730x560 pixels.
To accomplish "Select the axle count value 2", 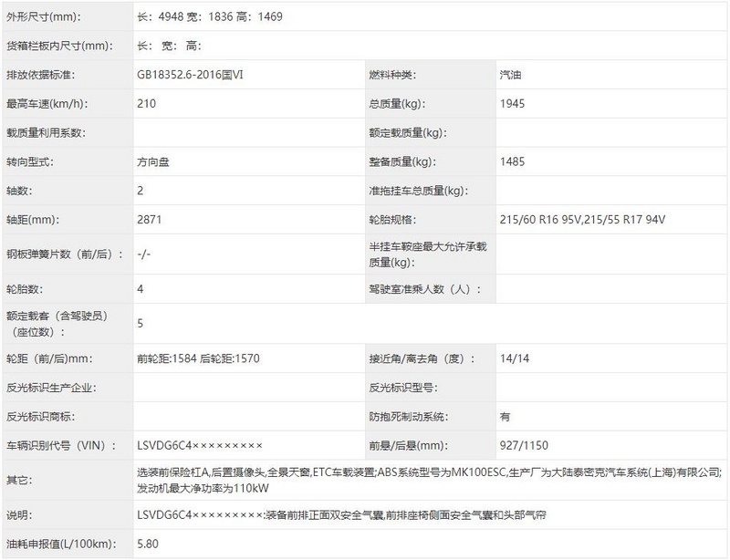I will pyautogui.click(x=141, y=191).
